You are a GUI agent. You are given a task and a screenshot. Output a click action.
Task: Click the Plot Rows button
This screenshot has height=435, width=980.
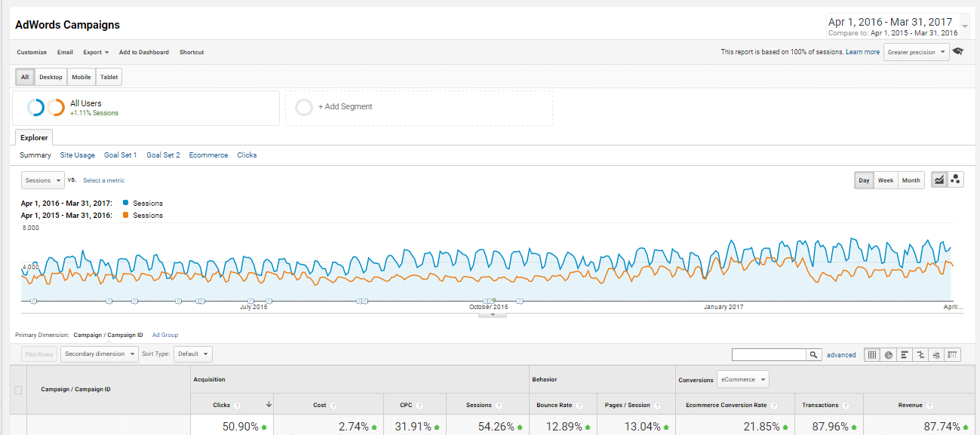tap(39, 354)
